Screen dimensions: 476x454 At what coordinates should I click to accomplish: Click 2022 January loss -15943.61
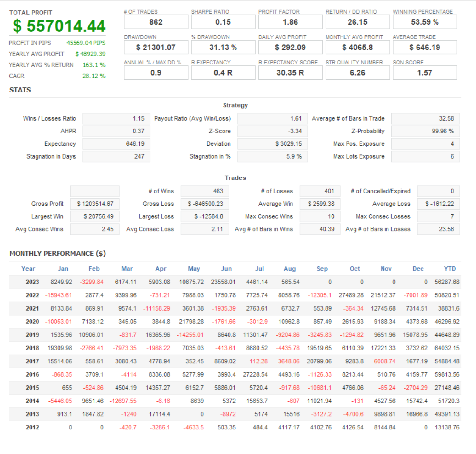59,295
